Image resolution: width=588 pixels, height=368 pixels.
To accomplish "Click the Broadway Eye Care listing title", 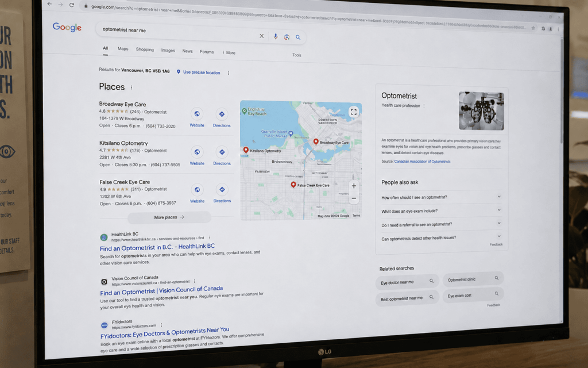I will (122, 104).
